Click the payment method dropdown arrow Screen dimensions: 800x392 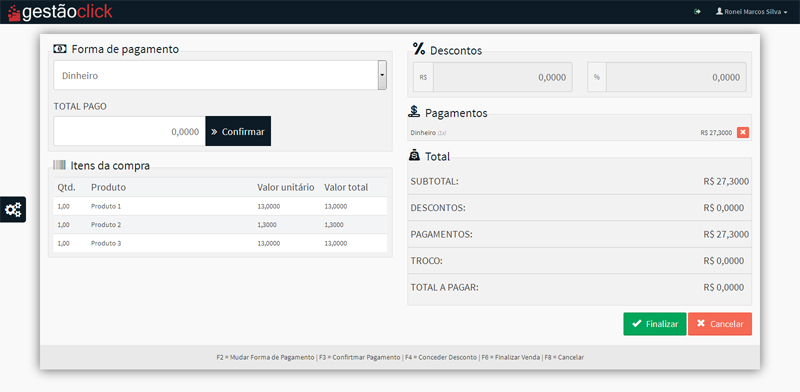tap(382, 76)
